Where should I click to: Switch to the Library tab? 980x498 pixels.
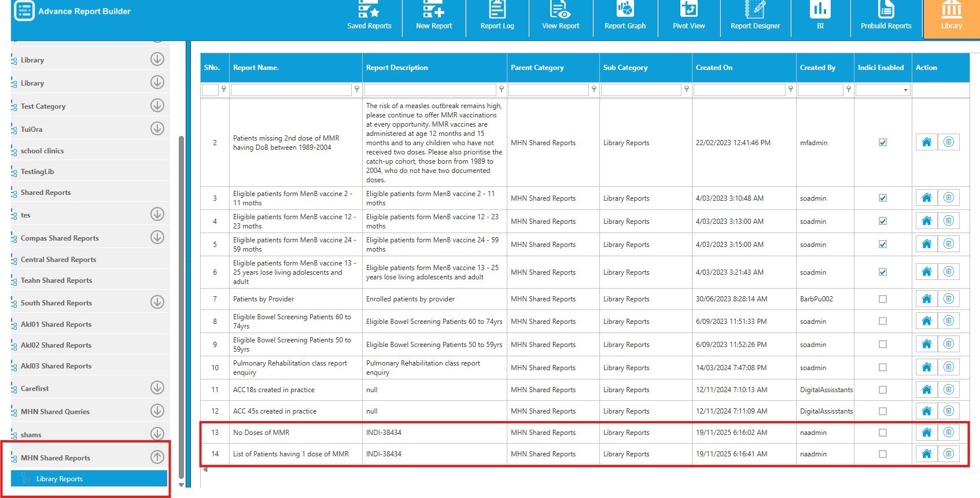tap(951, 17)
